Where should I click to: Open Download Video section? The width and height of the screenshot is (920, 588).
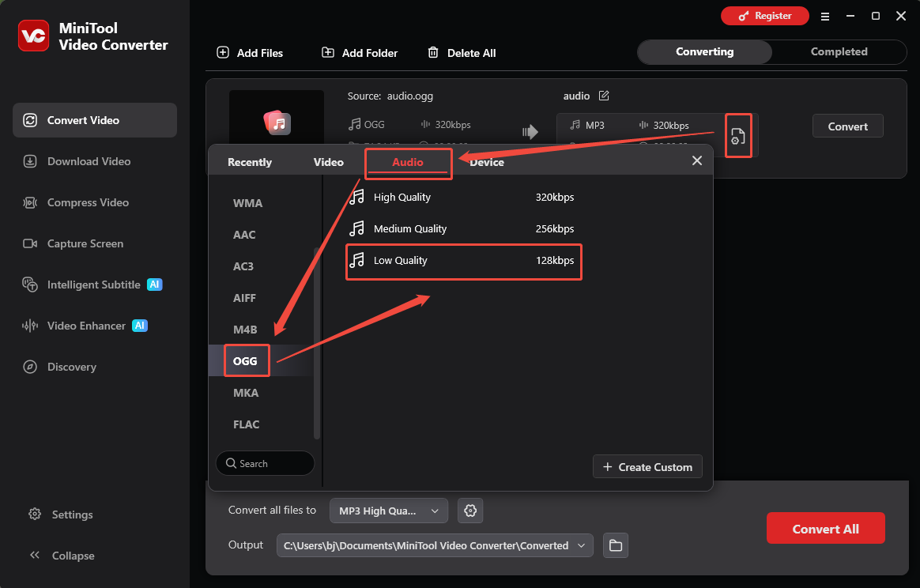tap(95, 161)
